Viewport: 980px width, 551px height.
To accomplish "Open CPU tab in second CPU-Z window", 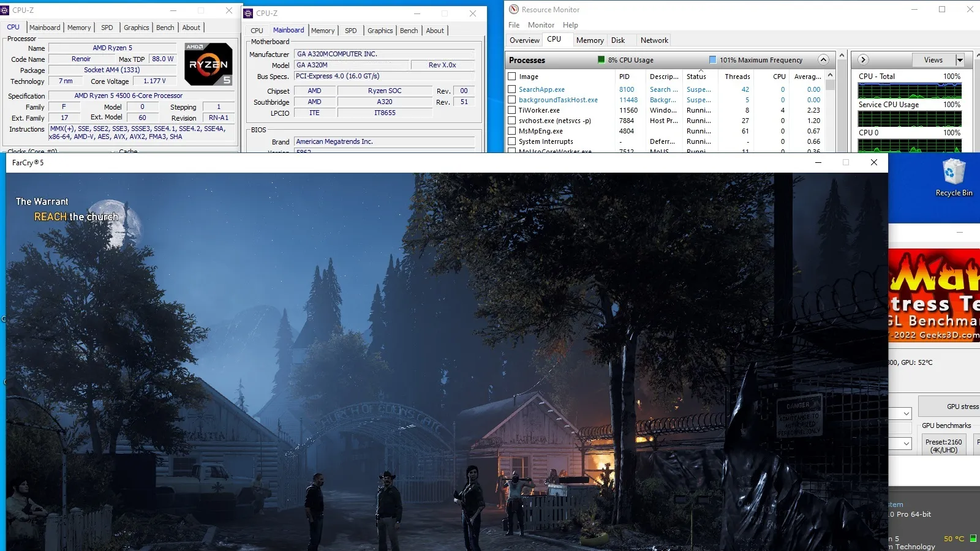I will click(257, 31).
